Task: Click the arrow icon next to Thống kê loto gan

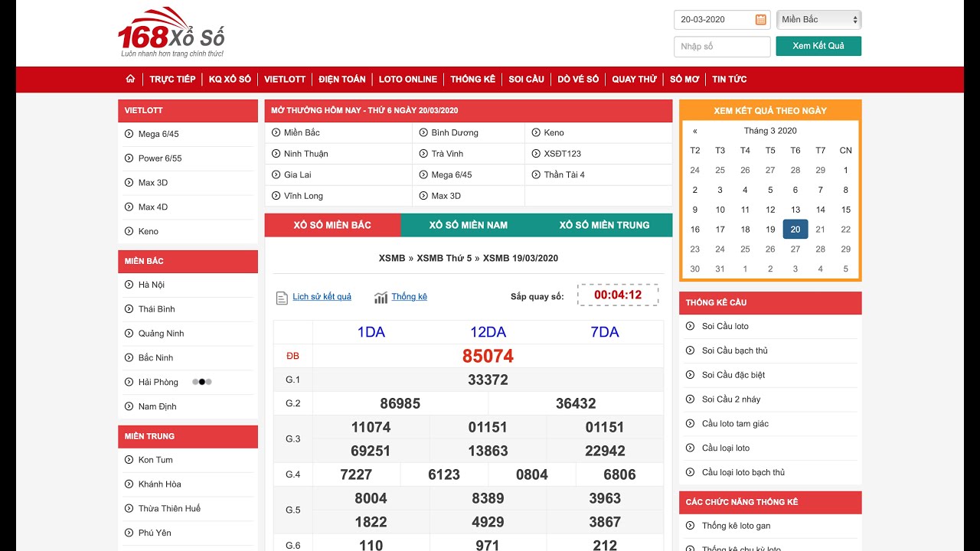Action: point(690,526)
